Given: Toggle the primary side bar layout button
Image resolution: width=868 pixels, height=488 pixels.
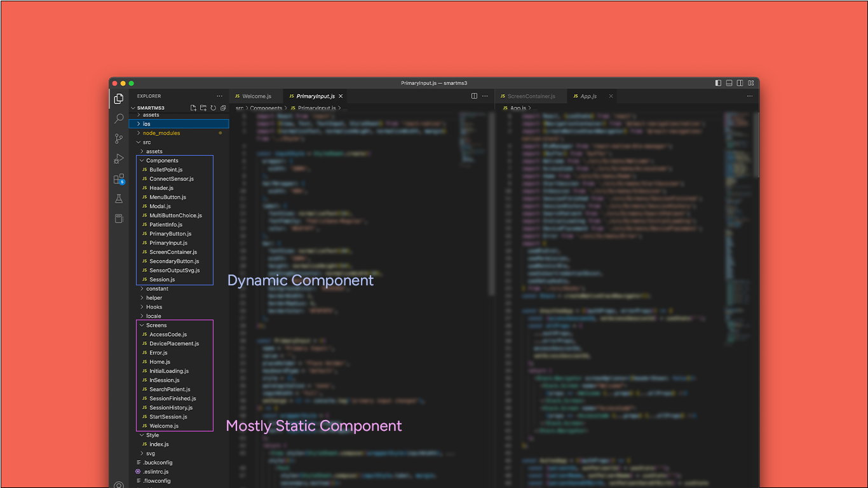Looking at the screenshot, I should tap(718, 83).
